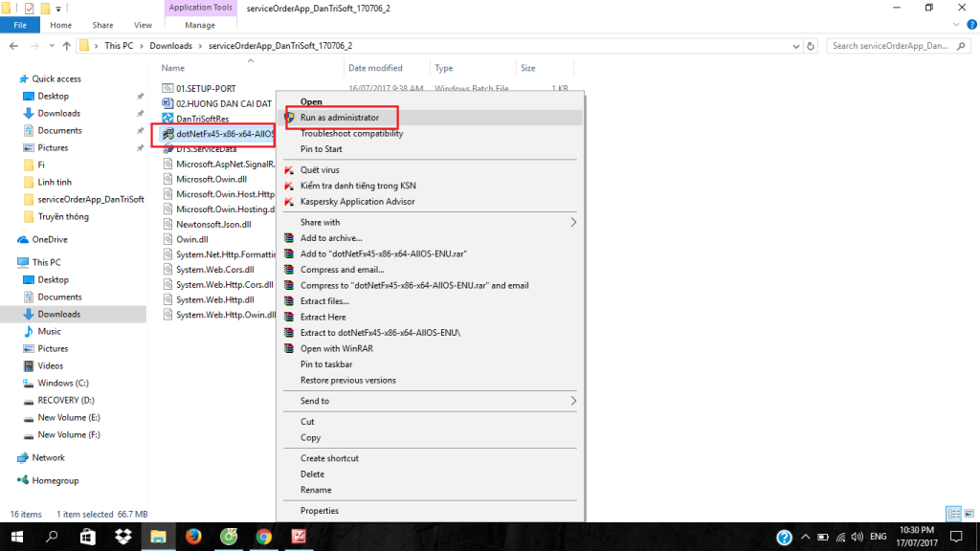
Task: Open Windows (C:) drive in sidebar
Action: point(62,383)
